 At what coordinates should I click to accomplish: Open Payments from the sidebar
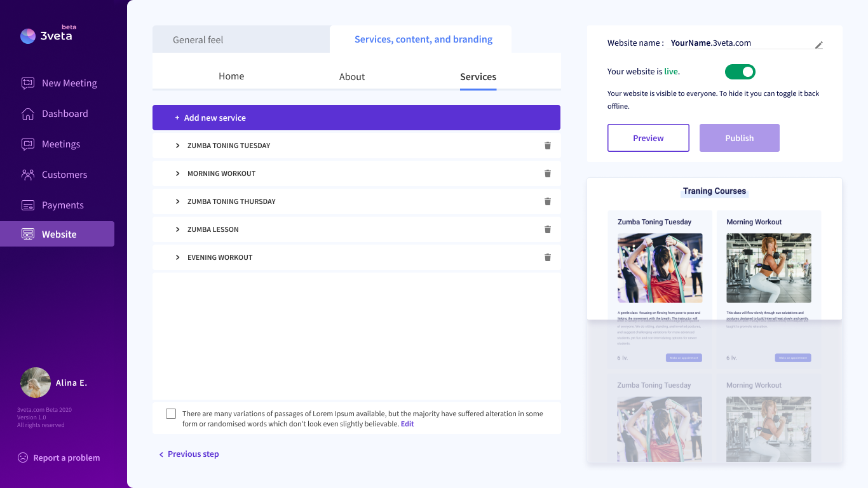pos(62,205)
